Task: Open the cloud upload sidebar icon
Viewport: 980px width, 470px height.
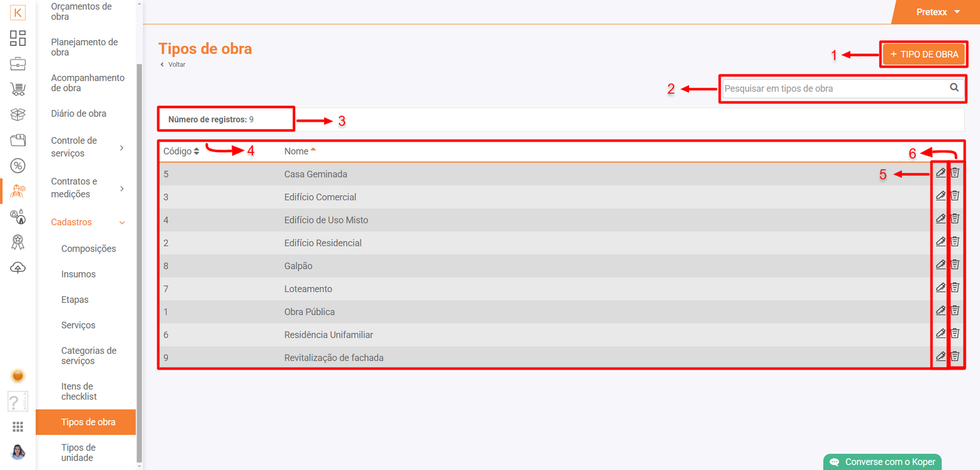Action: point(18,268)
